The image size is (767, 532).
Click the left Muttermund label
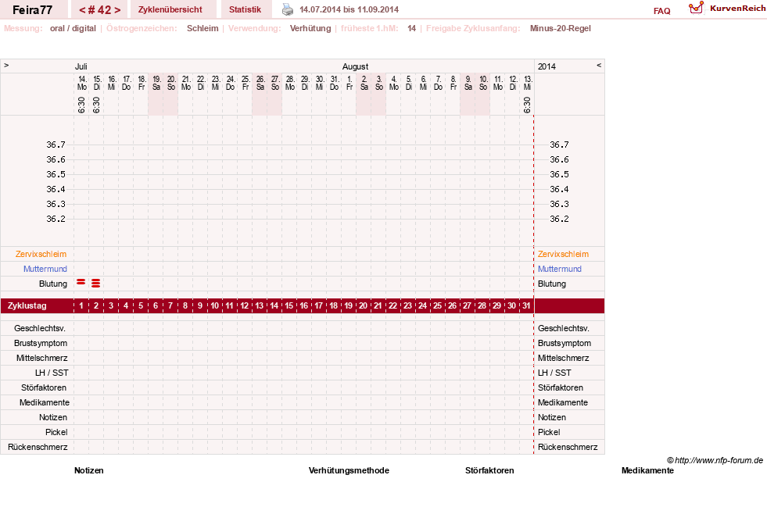[45, 269]
